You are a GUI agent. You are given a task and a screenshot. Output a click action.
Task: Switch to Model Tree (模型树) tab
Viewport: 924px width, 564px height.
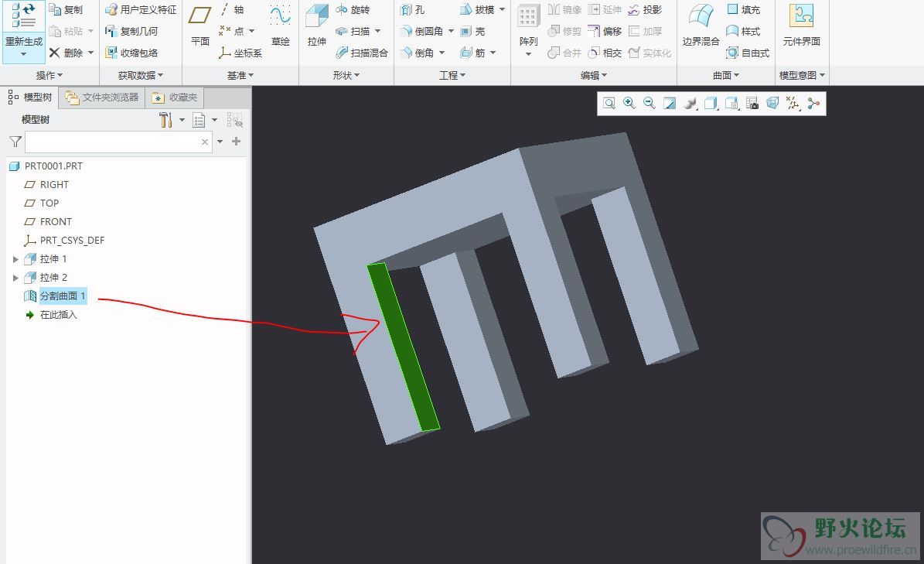(x=30, y=97)
